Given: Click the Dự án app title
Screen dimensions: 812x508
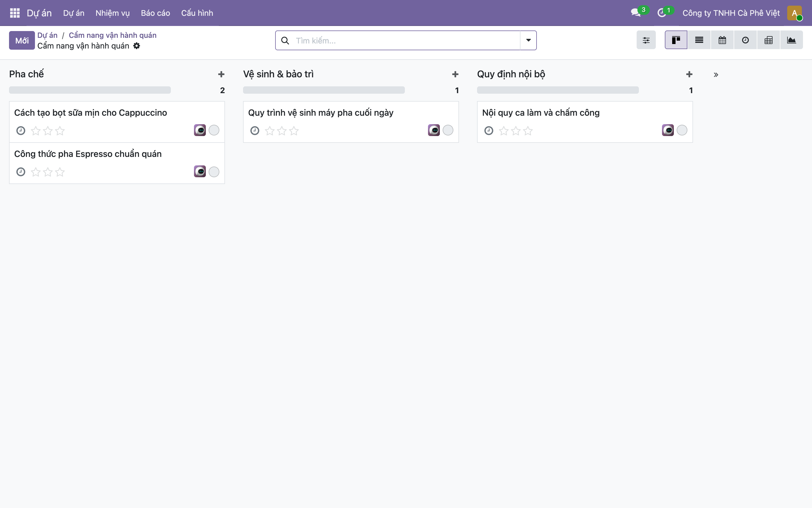Looking at the screenshot, I should (39, 13).
